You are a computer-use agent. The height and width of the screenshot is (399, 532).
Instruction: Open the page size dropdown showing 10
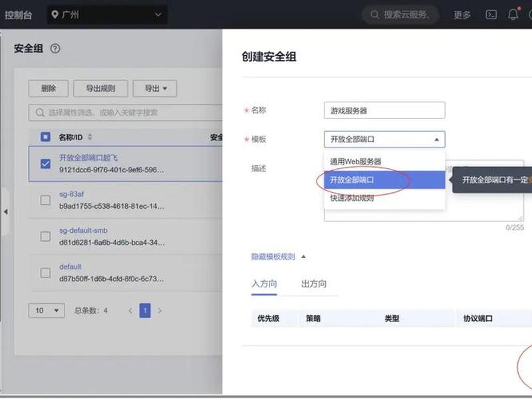tap(47, 311)
